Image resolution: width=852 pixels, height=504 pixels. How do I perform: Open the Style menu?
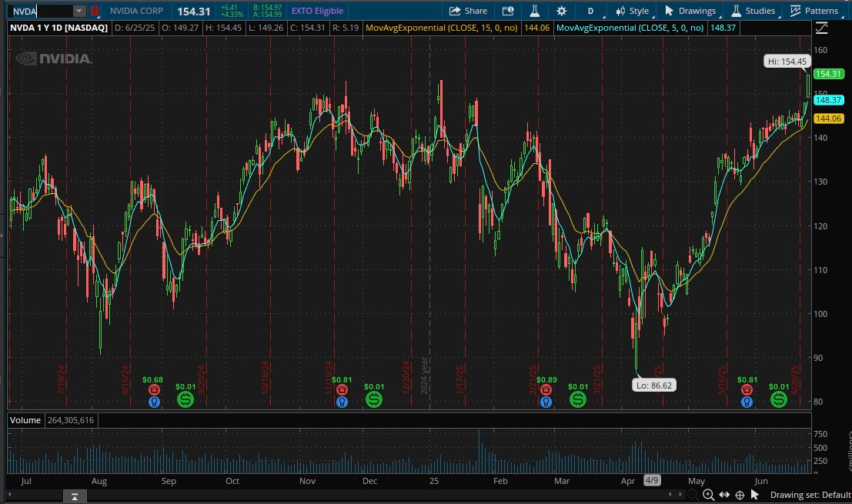click(x=633, y=11)
